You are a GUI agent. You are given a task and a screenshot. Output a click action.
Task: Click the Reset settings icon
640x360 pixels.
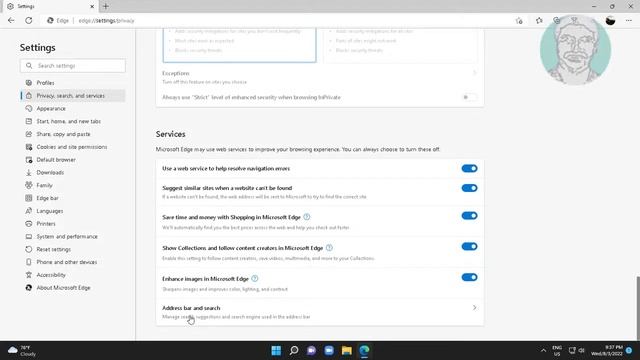click(x=29, y=249)
